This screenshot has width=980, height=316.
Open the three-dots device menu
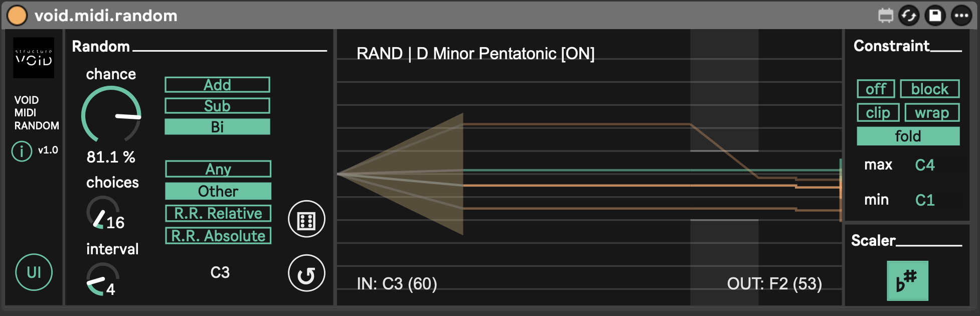pyautogui.click(x=961, y=16)
